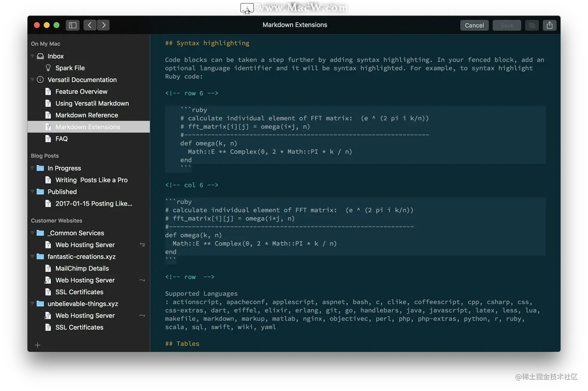Collapse the Published folder

(x=33, y=192)
